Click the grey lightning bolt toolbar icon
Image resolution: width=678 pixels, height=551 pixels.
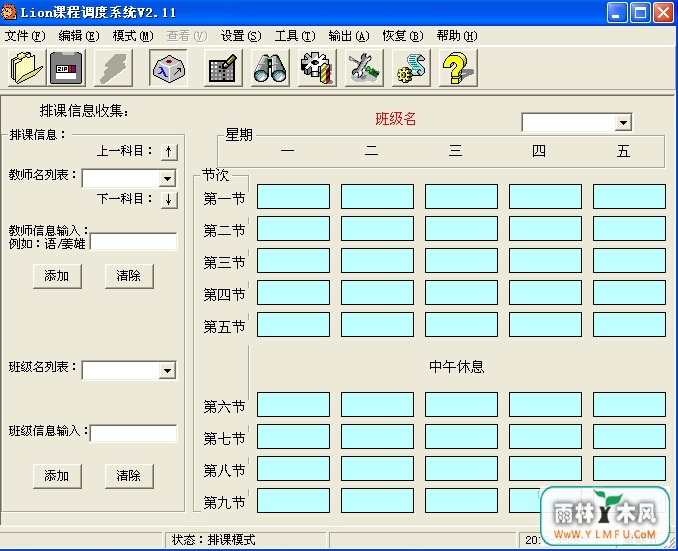113,68
